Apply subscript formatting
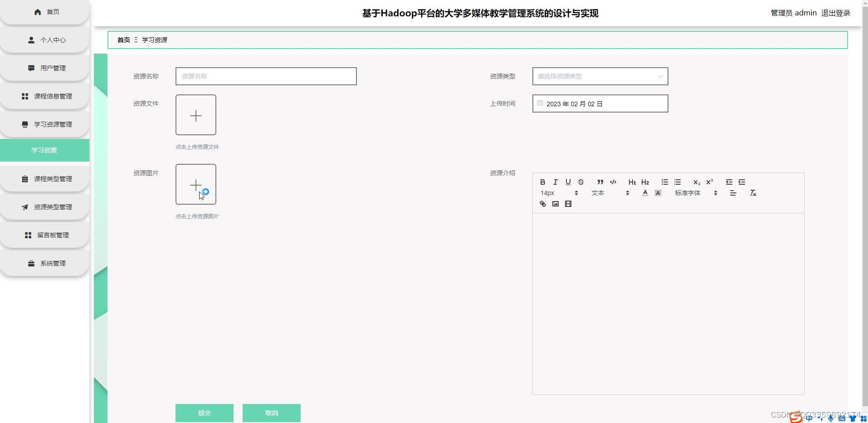This screenshot has width=868, height=423. (x=697, y=182)
